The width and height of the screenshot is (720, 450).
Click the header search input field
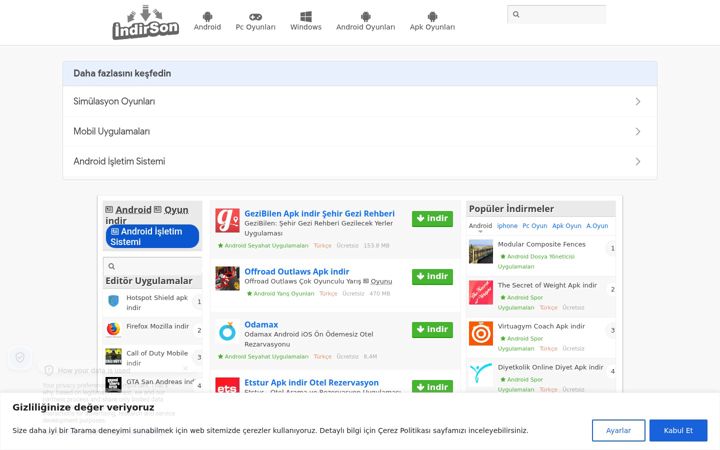point(557,14)
